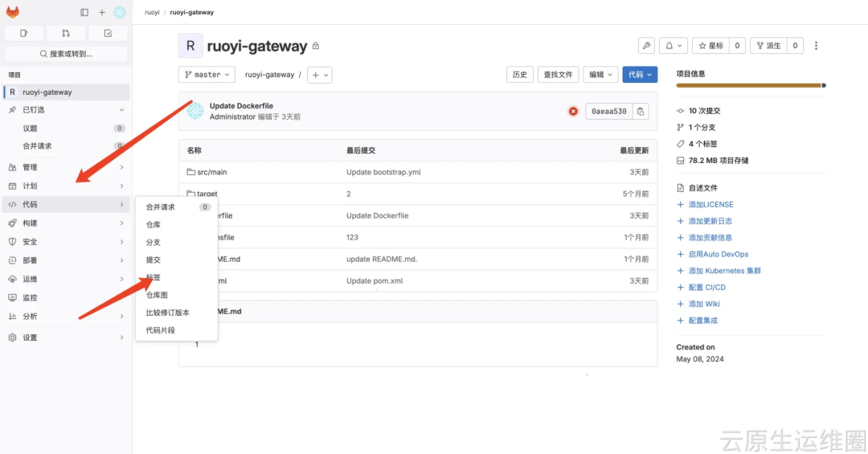The width and height of the screenshot is (868, 454).
Task: Select 代码片段 in the code flyout
Action: (x=177, y=330)
